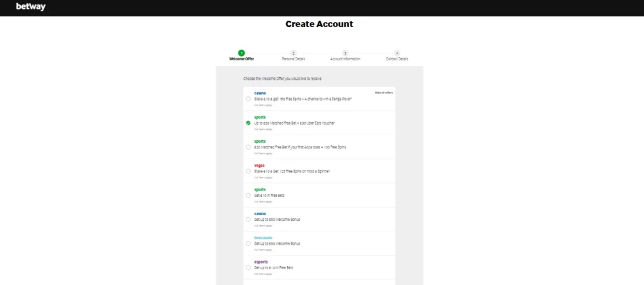Screen dimensions: 644x285
Task: Select the vegas Hold & Spinner offer
Action: (248, 171)
